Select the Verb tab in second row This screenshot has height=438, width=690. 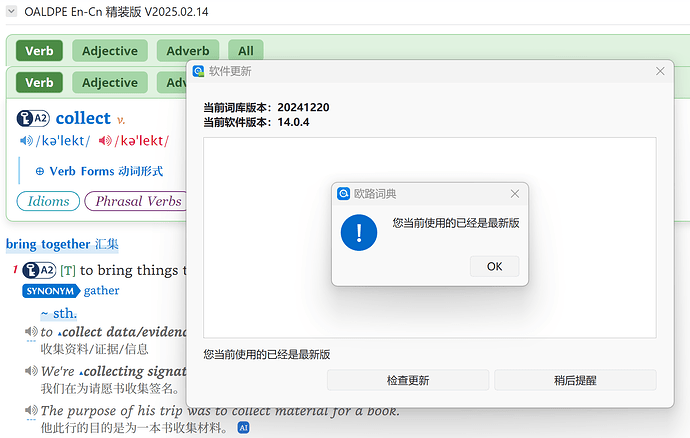[39, 82]
